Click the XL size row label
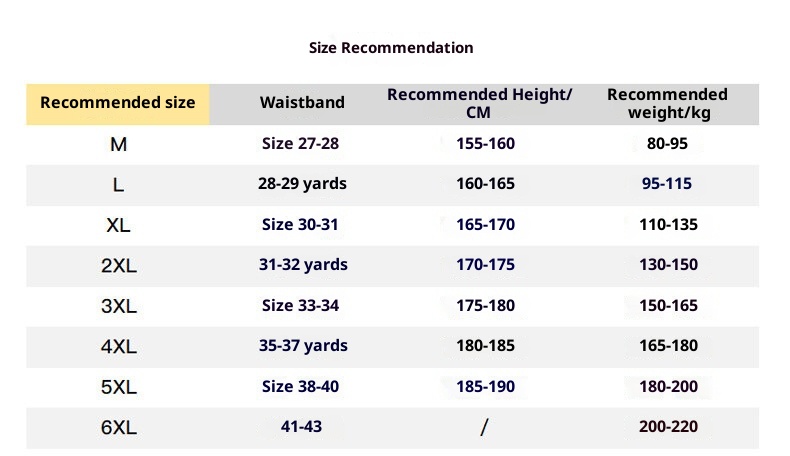Image resolution: width=790 pixels, height=456 pixels. click(x=118, y=225)
